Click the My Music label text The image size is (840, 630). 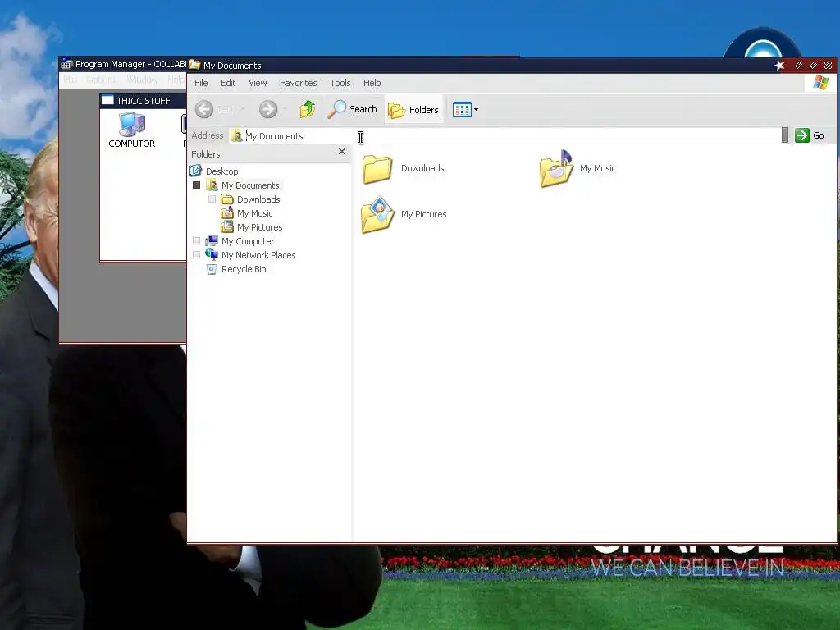[x=597, y=168]
